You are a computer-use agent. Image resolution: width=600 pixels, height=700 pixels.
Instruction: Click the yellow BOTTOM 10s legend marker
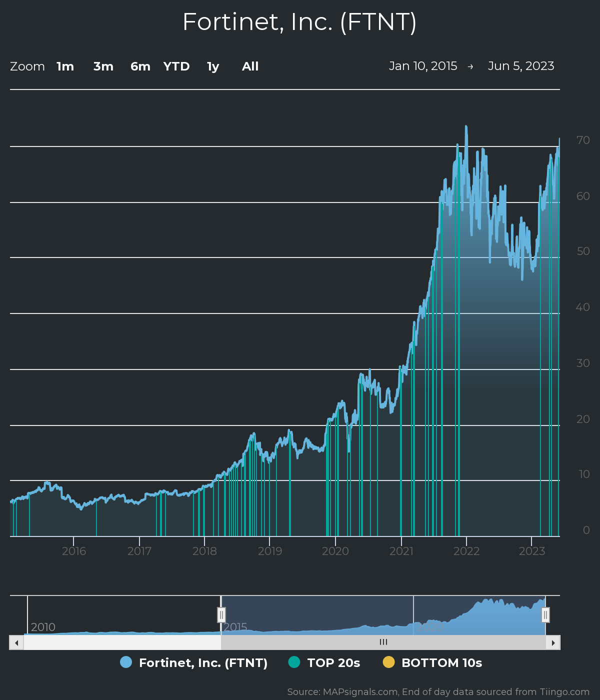click(x=388, y=662)
